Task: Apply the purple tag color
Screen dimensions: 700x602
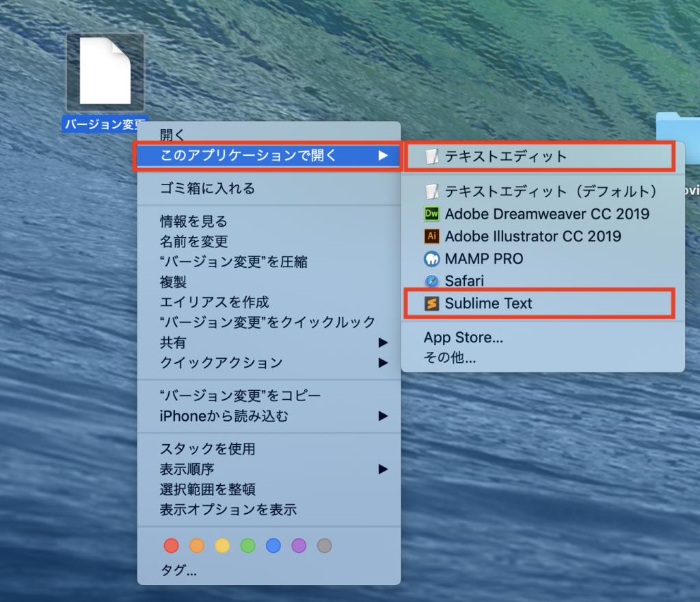Action: coord(299,545)
